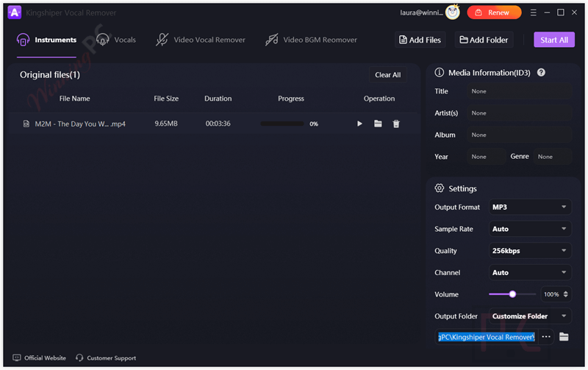Start processing with Start All
This screenshot has width=588, height=370.
click(x=554, y=40)
